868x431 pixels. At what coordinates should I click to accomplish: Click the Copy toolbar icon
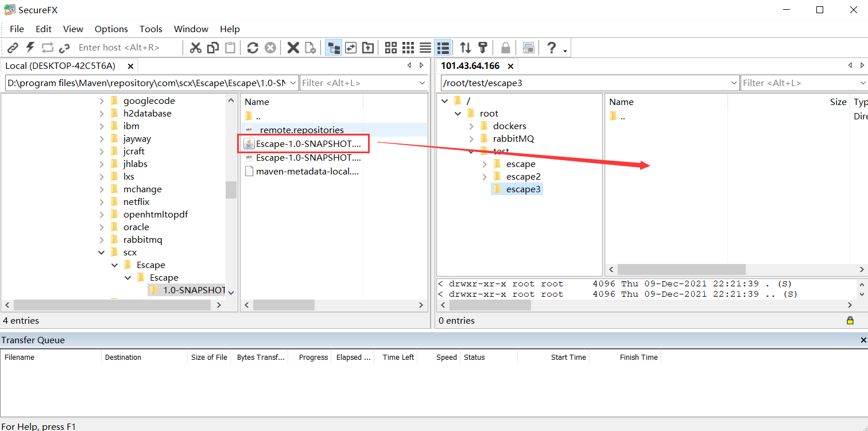click(x=213, y=48)
